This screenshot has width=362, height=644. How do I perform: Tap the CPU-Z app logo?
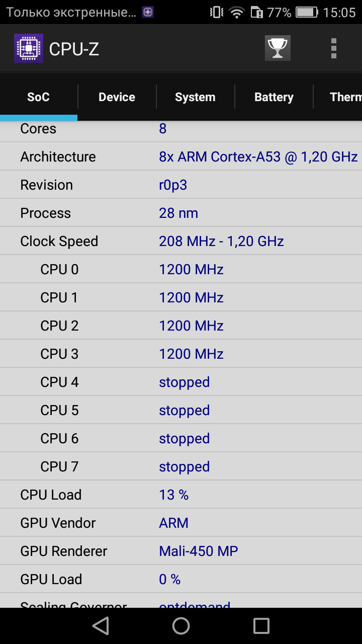pyautogui.click(x=29, y=48)
